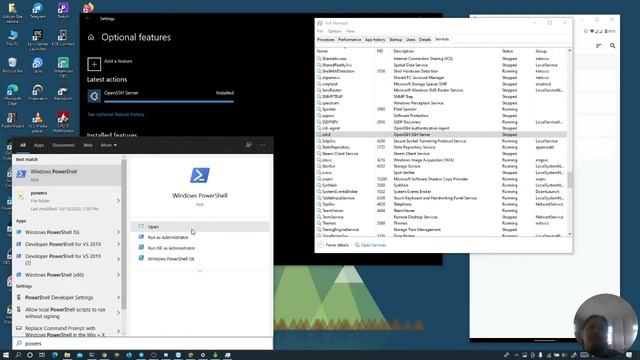Click OpenSSH Server install progress bar
The height and width of the screenshot is (360, 640).
click(x=169, y=101)
